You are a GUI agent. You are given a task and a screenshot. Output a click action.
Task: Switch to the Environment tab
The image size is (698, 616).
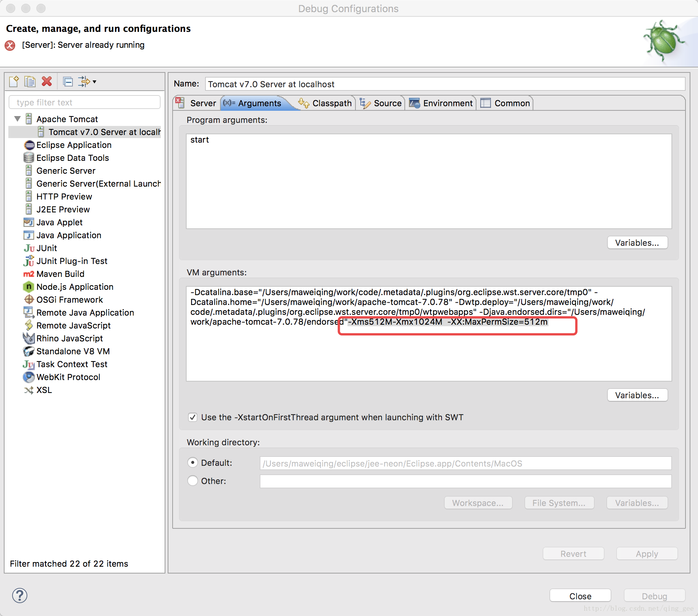coord(441,103)
